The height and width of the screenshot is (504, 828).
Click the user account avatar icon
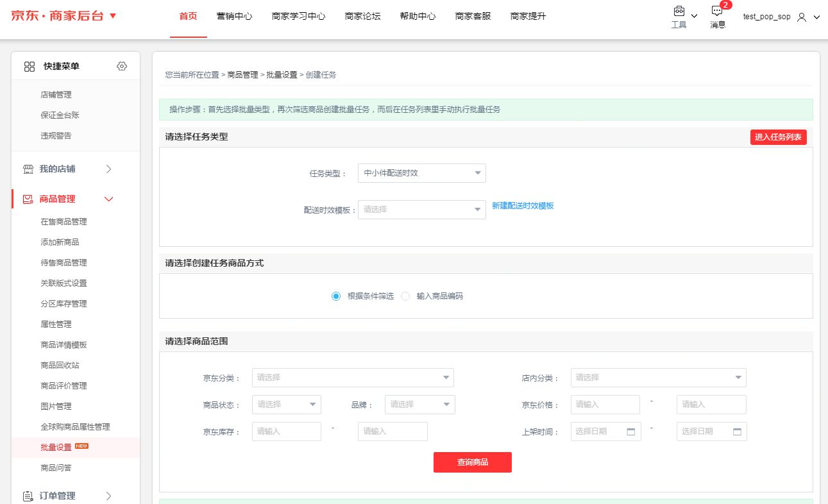click(802, 17)
